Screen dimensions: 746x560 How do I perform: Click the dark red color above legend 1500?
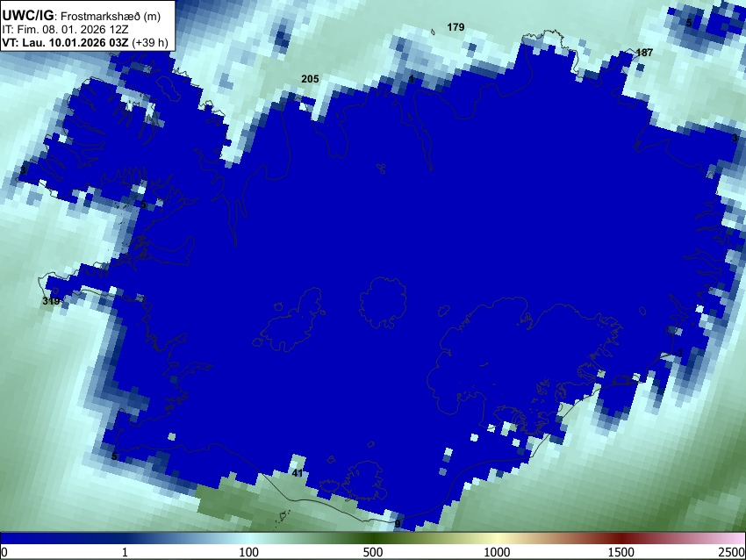[621, 538]
